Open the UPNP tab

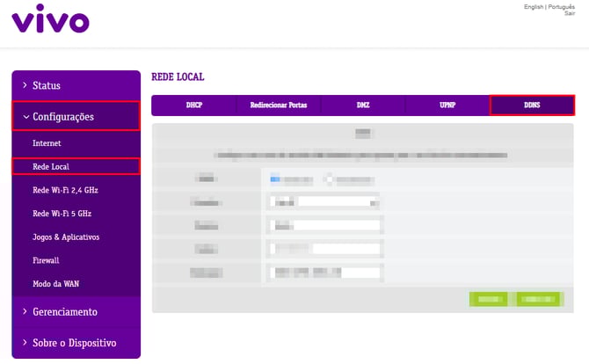coord(447,106)
